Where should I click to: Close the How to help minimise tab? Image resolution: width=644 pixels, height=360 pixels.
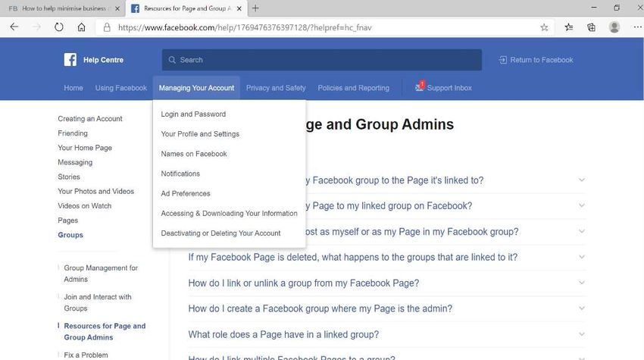(x=117, y=8)
